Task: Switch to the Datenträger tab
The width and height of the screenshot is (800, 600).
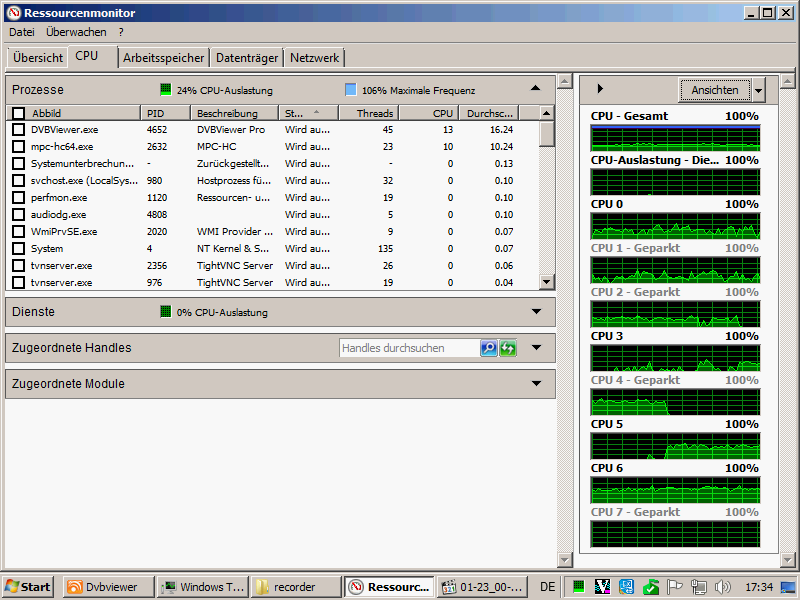Action: [247, 58]
